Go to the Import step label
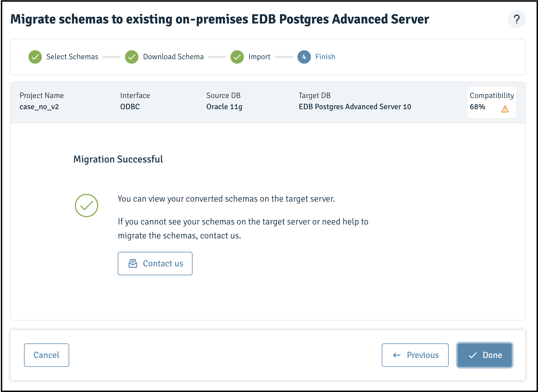 point(260,57)
